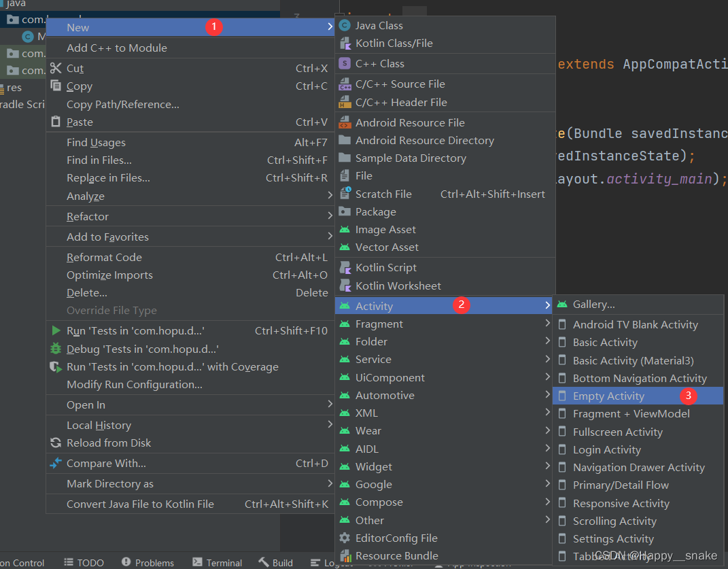Click the C/C++ Source File icon
This screenshot has width=728, height=569.
pos(345,84)
